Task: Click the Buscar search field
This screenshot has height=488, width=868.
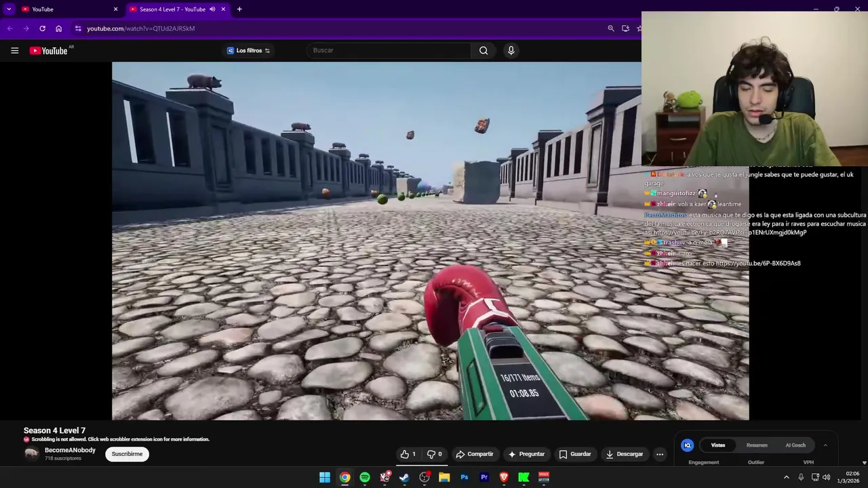Action: (389, 50)
